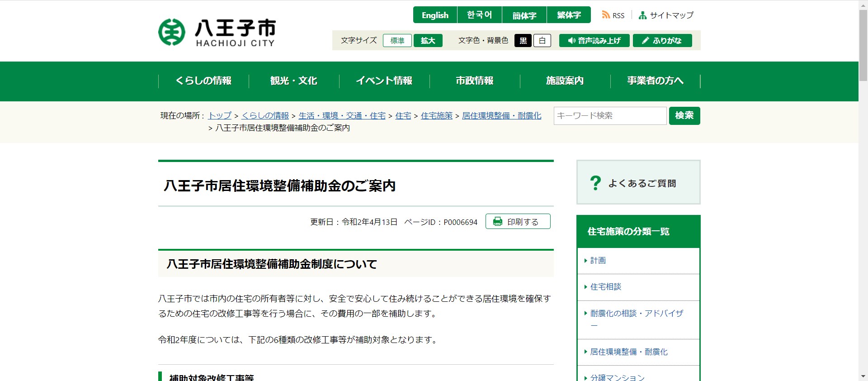The height and width of the screenshot is (381, 868).
Task: Go to 住宅 breadcrumb link
Action: 403,116
